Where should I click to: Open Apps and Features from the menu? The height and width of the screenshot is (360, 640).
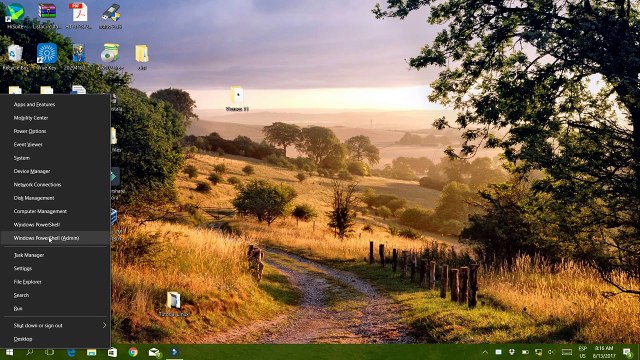point(55,104)
